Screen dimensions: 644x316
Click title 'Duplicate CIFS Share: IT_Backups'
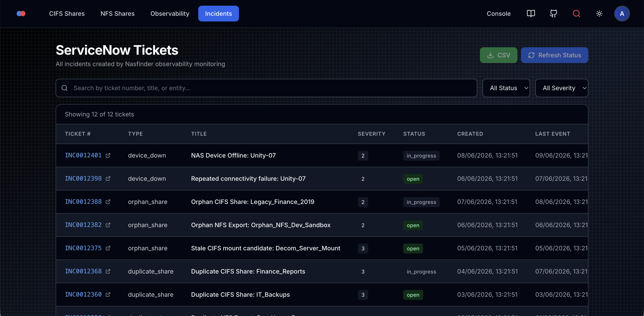click(240, 295)
